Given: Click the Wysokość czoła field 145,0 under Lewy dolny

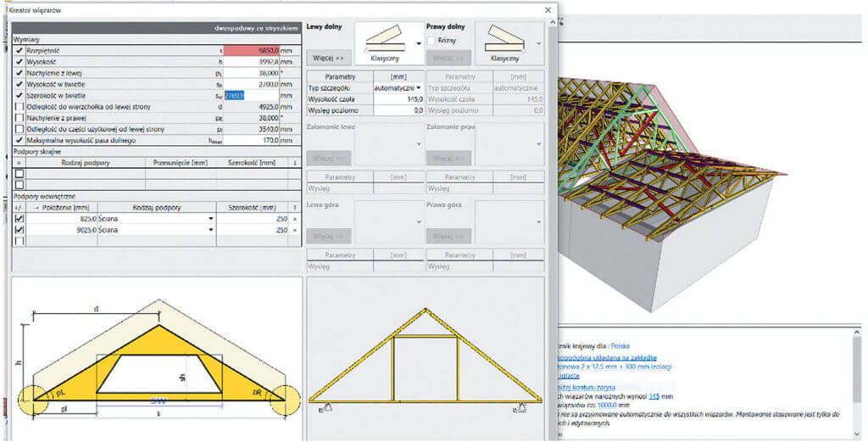Looking at the screenshot, I should point(398,99).
